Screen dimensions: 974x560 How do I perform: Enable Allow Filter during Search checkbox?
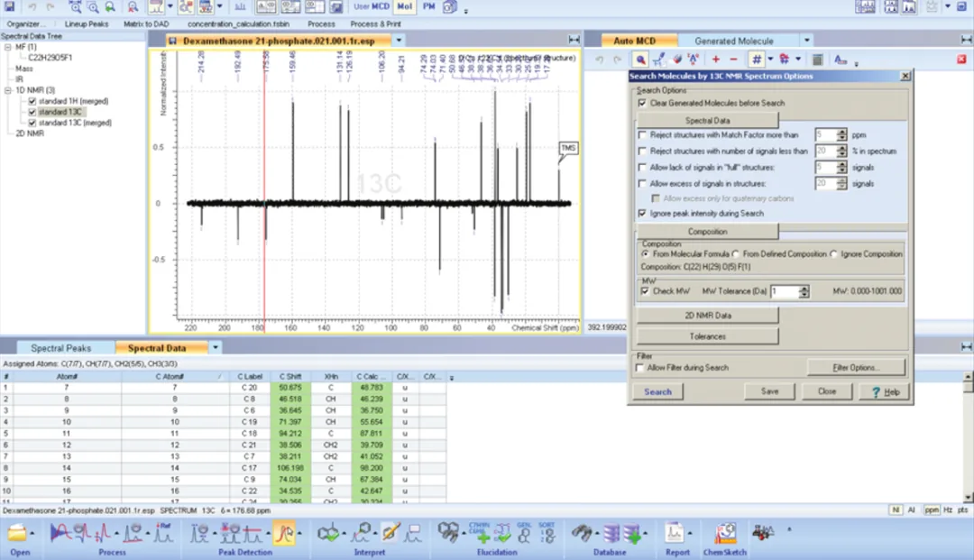[x=639, y=368]
